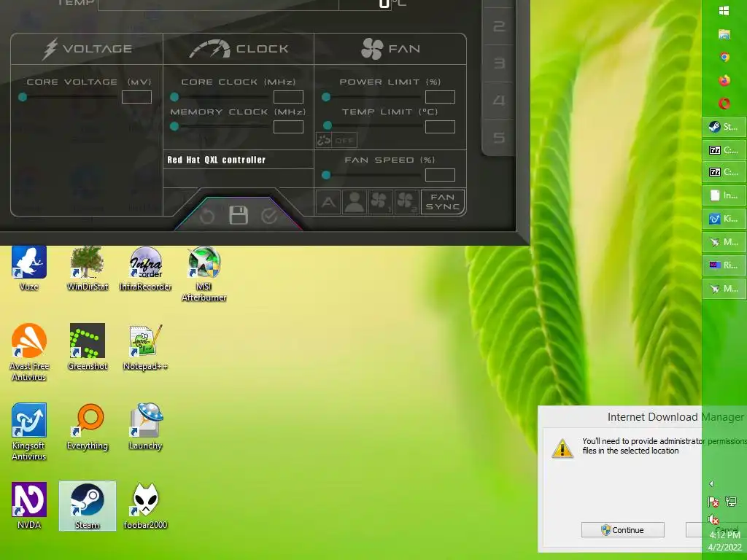Click the Fan Speed value box

(x=440, y=175)
